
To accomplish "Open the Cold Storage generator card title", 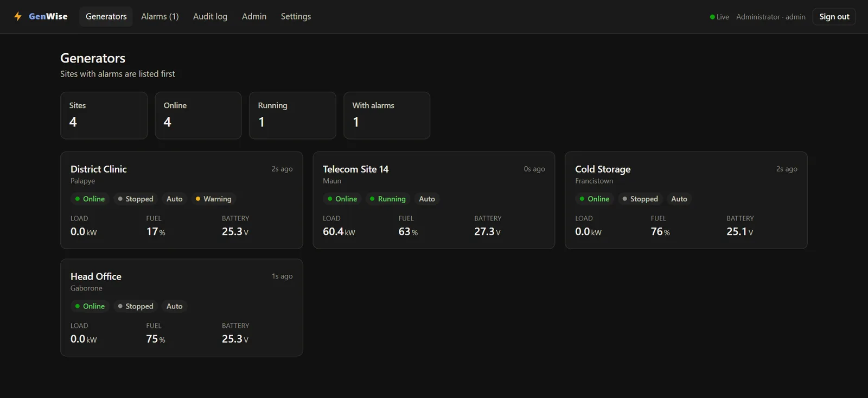I will coord(603,169).
